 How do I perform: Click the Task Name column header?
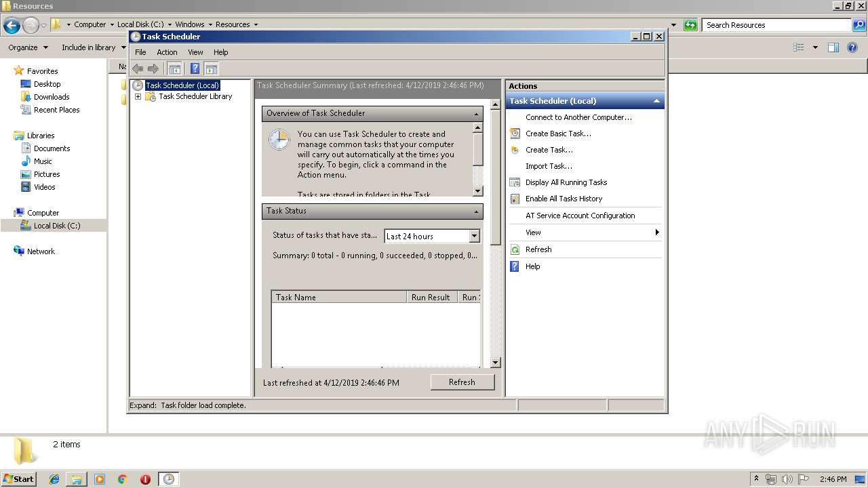coord(339,297)
